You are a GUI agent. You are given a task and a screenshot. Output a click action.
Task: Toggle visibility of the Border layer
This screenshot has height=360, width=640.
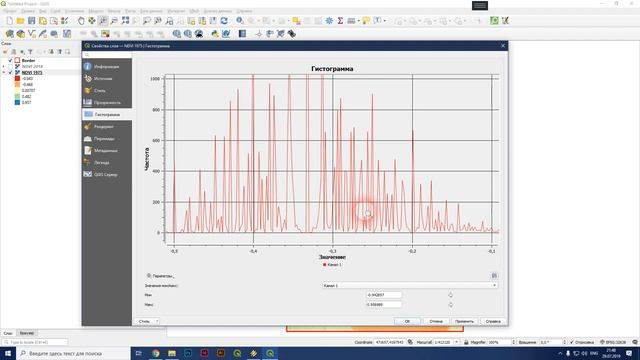pos(11,60)
